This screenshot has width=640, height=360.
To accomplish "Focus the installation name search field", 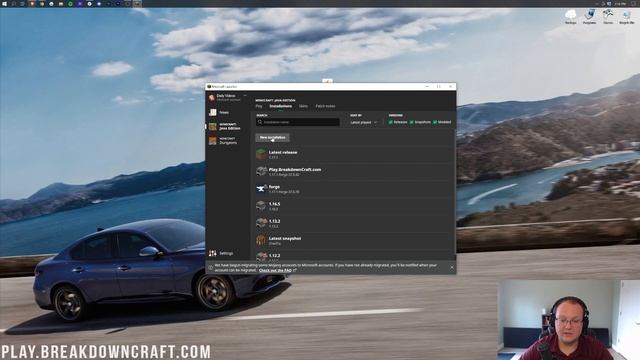I will [x=298, y=122].
